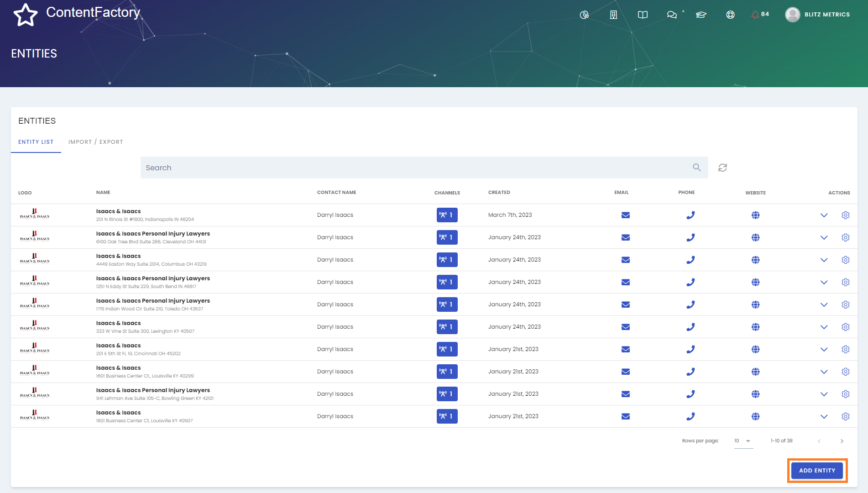
Task: Call the Cleveland OH 44131 entity
Action: 690,237
